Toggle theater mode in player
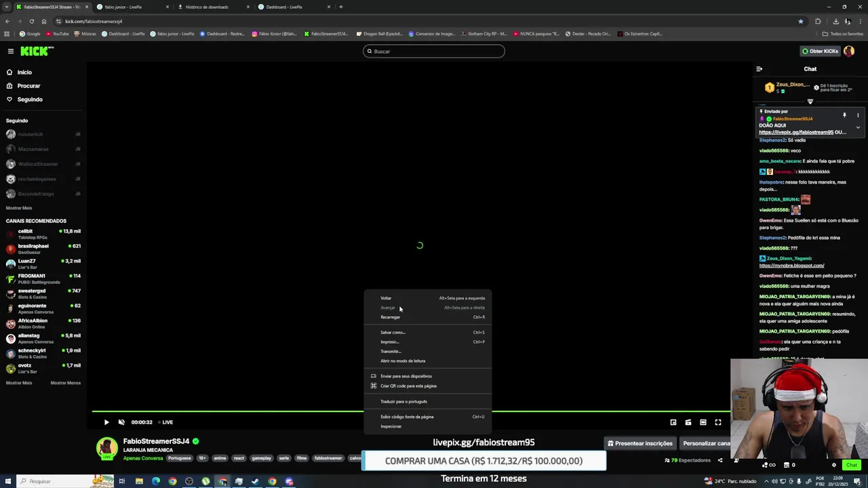Viewport: 868px width, 488px height. (x=703, y=422)
